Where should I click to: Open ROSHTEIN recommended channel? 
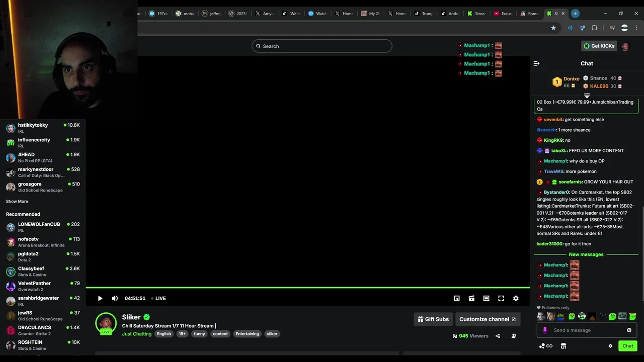[43, 345]
